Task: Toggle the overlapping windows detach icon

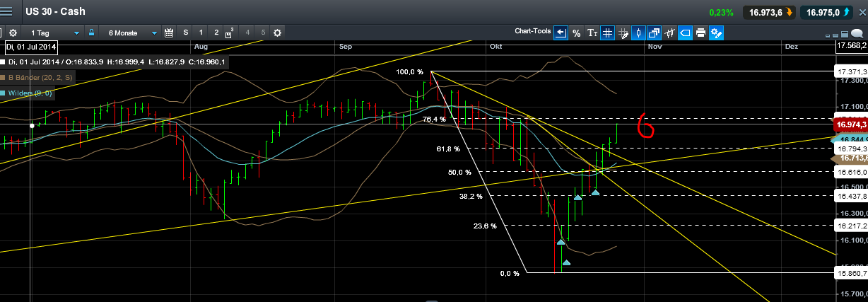Action: pyautogui.click(x=654, y=33)
